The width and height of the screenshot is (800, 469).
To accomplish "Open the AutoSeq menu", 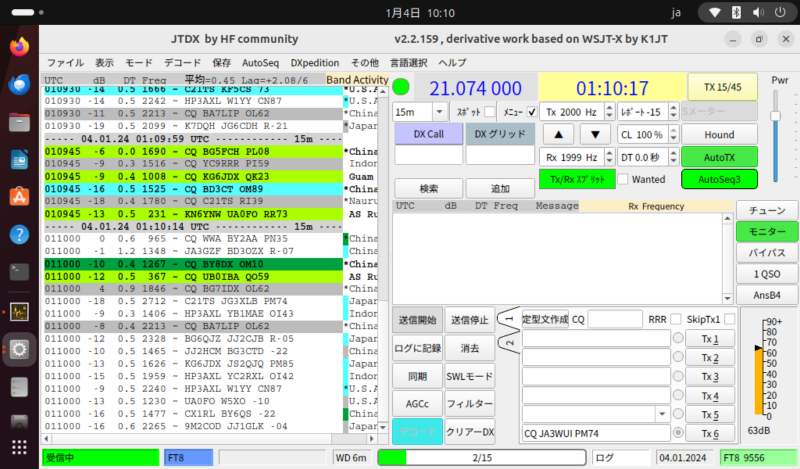I will click(260, 63).
